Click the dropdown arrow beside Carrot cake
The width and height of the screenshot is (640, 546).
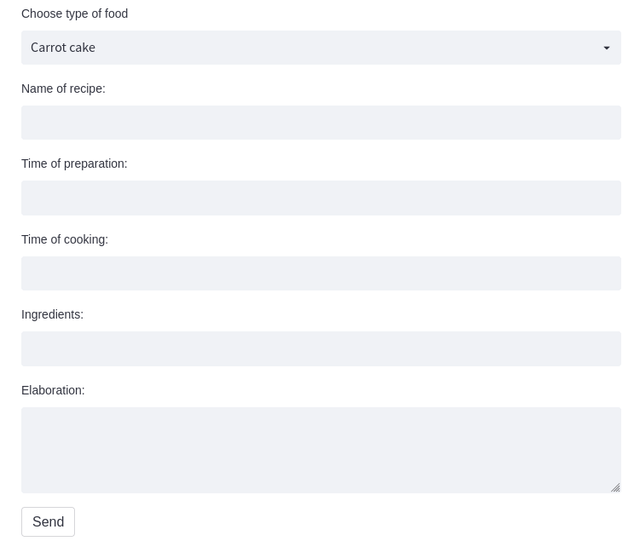[607, 48]
